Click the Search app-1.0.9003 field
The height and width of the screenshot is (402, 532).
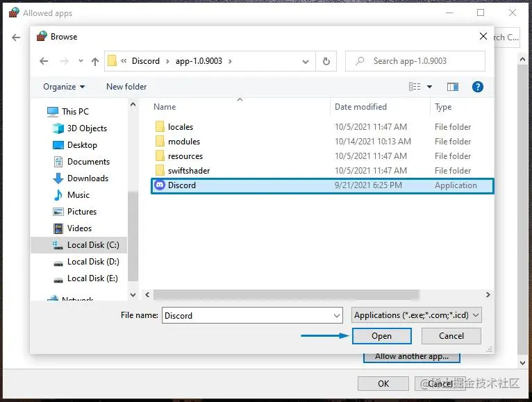click(415, 61)
